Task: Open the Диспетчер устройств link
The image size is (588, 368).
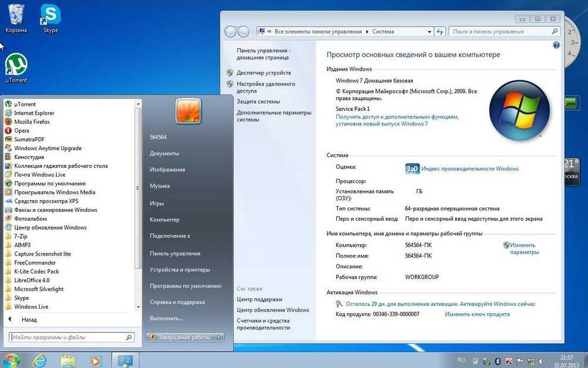Action: (263, 73)
